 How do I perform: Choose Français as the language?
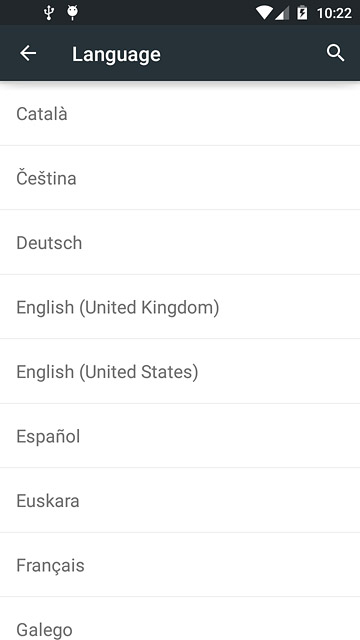click(x=180, y=564)
